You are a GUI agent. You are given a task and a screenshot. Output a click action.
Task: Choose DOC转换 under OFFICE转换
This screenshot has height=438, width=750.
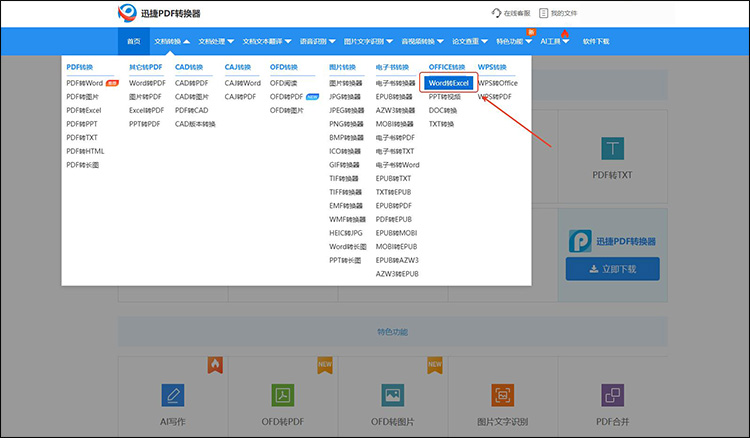click(442, 110)
